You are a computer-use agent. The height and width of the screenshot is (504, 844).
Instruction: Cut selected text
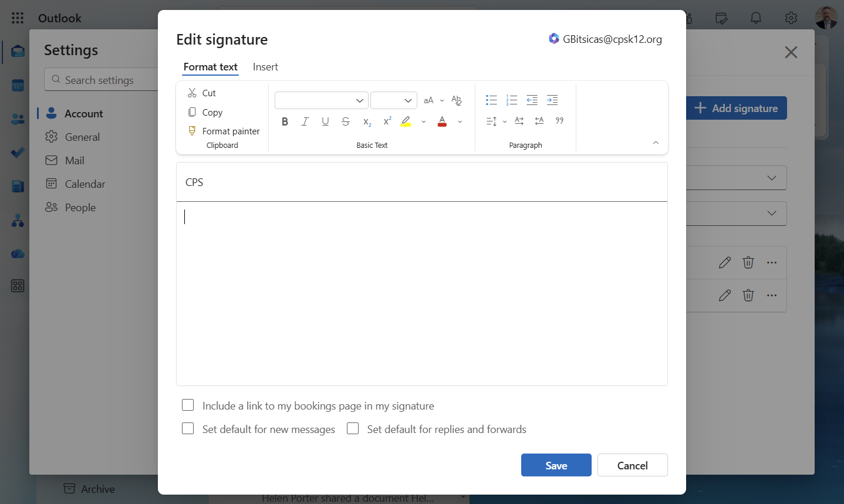[x=202, y=93]
